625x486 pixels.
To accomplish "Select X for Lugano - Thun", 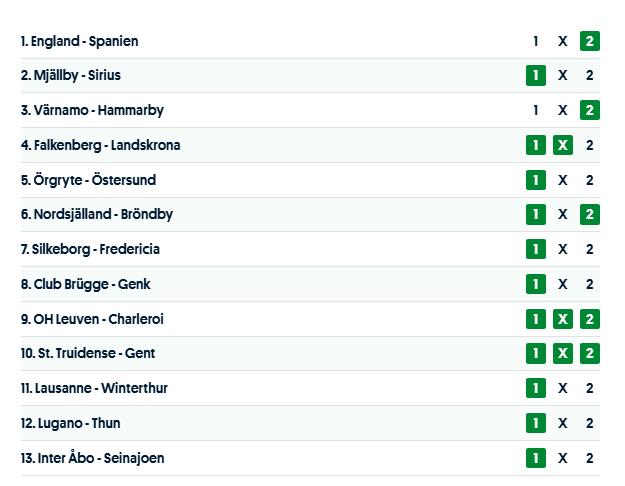I will point(563,423).
